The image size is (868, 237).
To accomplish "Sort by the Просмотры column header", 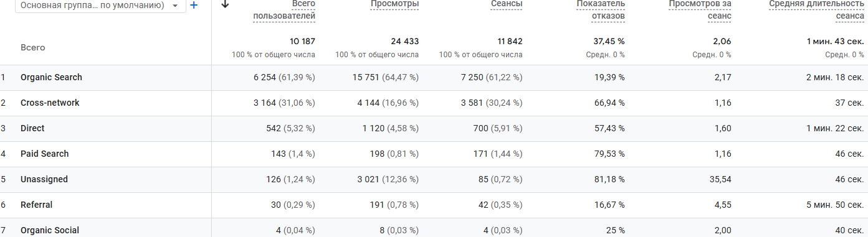I will 394,4.
